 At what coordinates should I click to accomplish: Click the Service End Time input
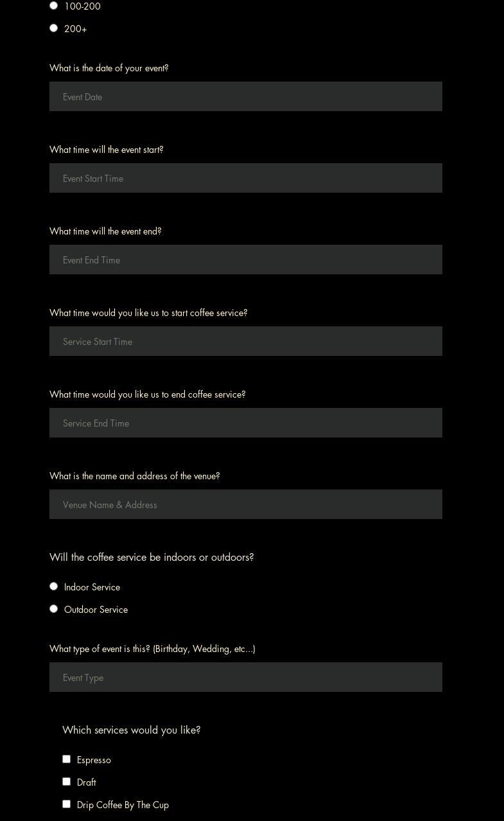point(245,423)
